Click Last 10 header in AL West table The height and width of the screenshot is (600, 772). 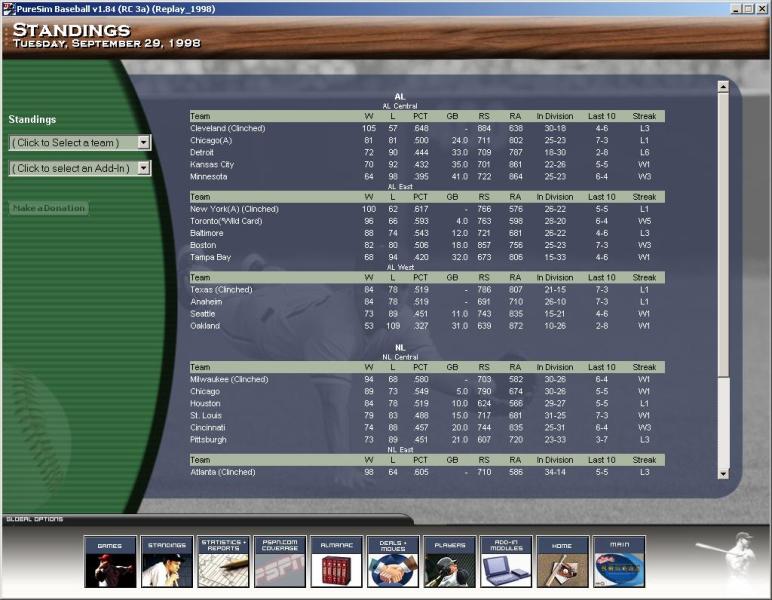coord(602,278)
